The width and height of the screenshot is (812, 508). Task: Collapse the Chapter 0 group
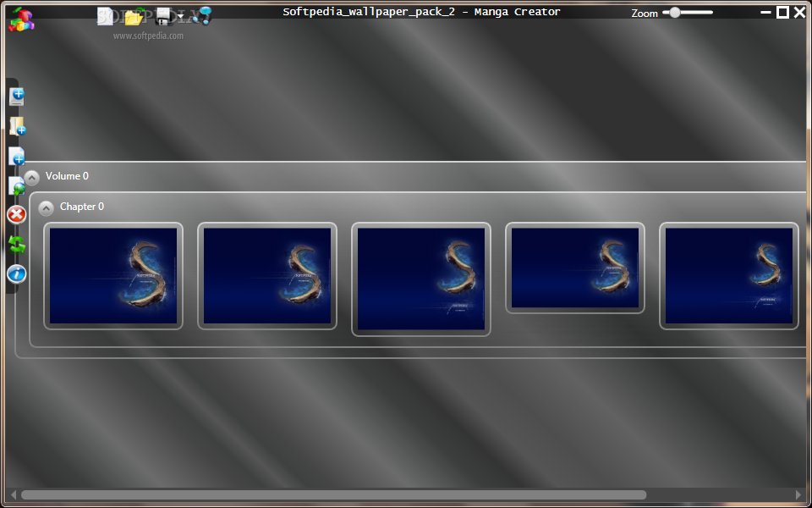point(46,208)
